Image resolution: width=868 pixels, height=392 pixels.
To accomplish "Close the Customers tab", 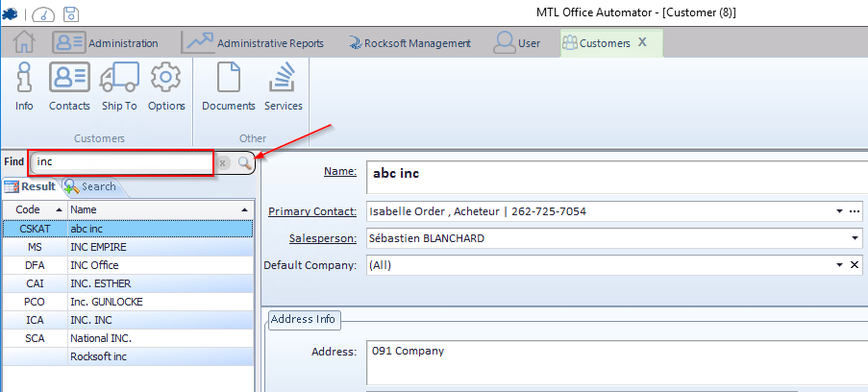I will [643, 43].
